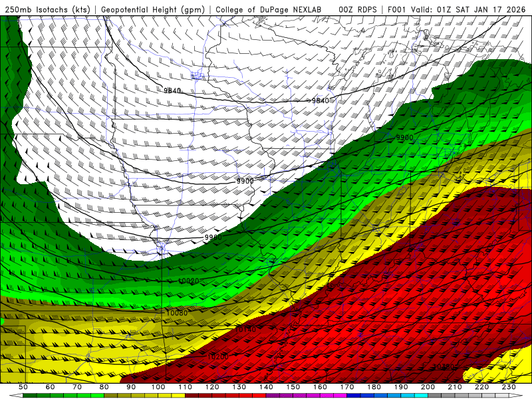
Task: Click the 140 value on the color scale
Action: (266, 387)
